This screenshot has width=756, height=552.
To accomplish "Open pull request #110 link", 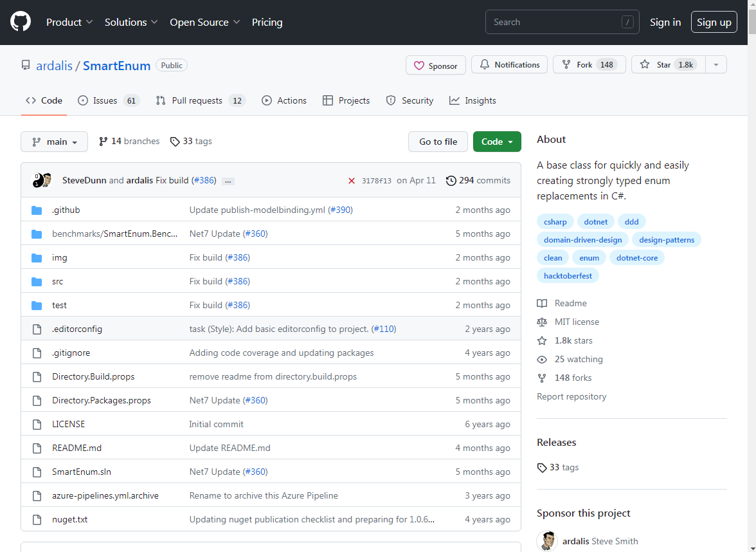I will pos(384,329).
